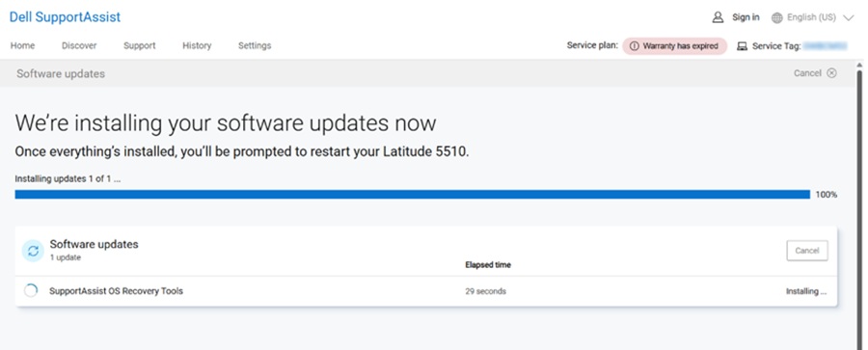Open the Settings tab
868x350 pixels.
tap(255, 46)
